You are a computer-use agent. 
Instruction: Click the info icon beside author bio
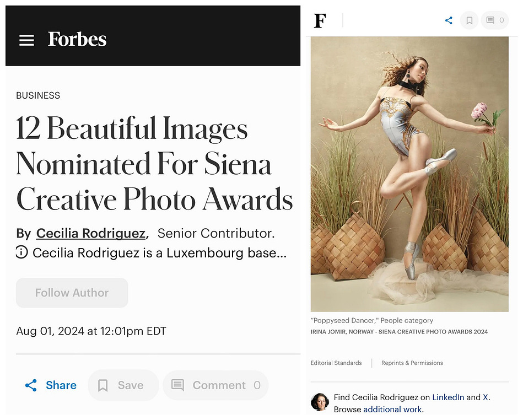[21, 252]
